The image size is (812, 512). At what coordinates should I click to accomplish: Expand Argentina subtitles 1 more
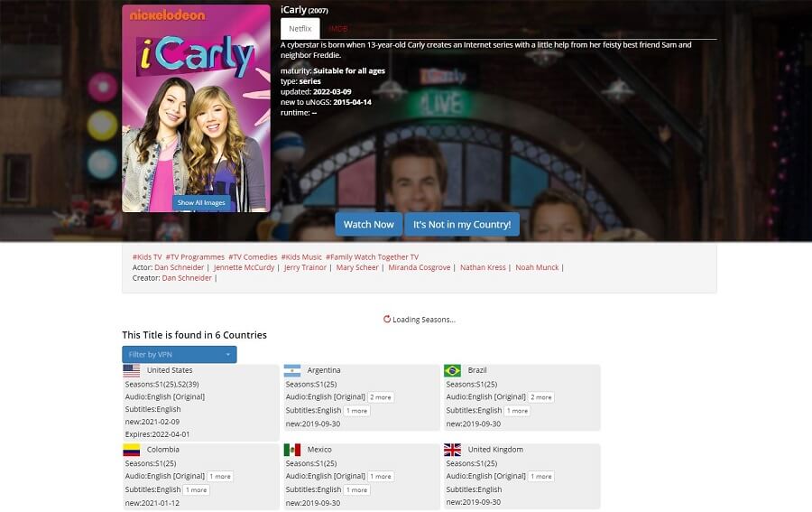point(356,411)
